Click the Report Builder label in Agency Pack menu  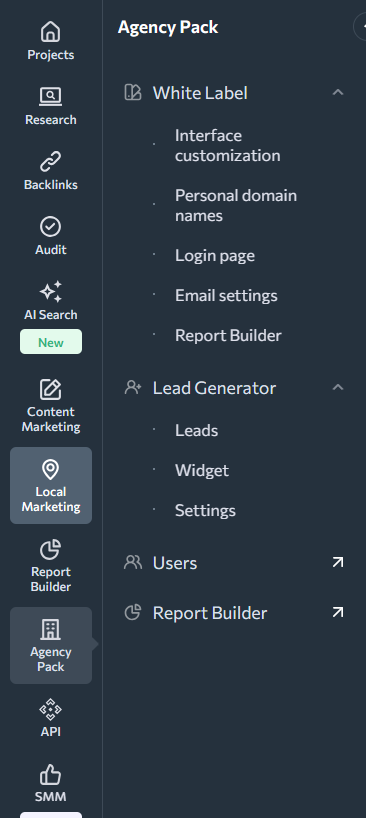click(x=210, y=613)
